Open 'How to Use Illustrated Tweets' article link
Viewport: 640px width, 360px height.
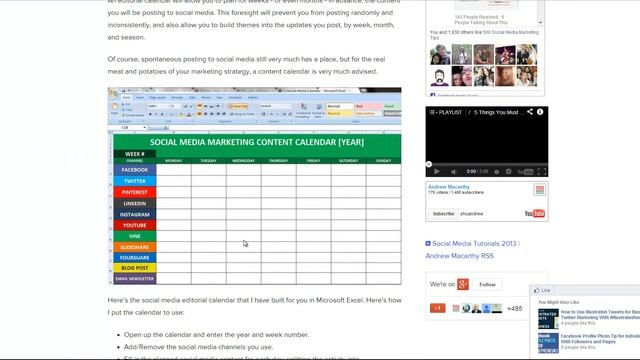600,314
